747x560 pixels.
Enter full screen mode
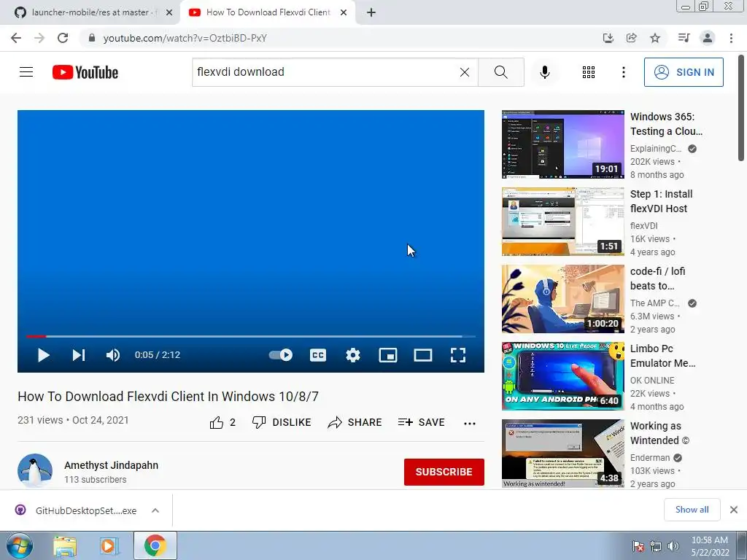(x=458, y=355)
